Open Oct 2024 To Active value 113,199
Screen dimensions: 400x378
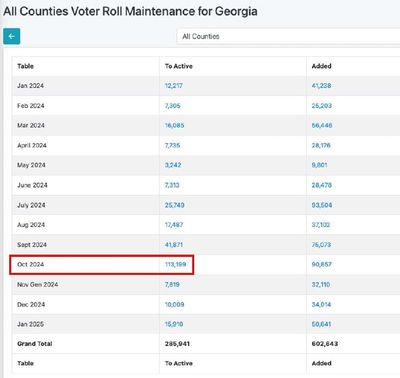click(175, 264)
